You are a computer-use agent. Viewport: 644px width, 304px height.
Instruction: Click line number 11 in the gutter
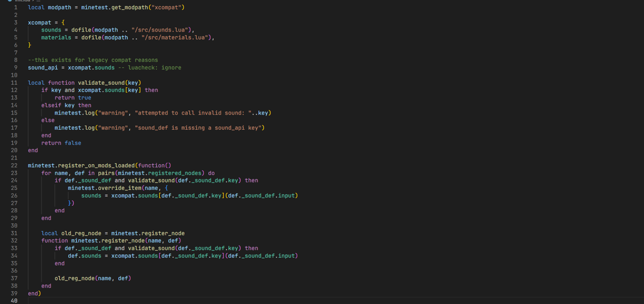click(15, 83)
